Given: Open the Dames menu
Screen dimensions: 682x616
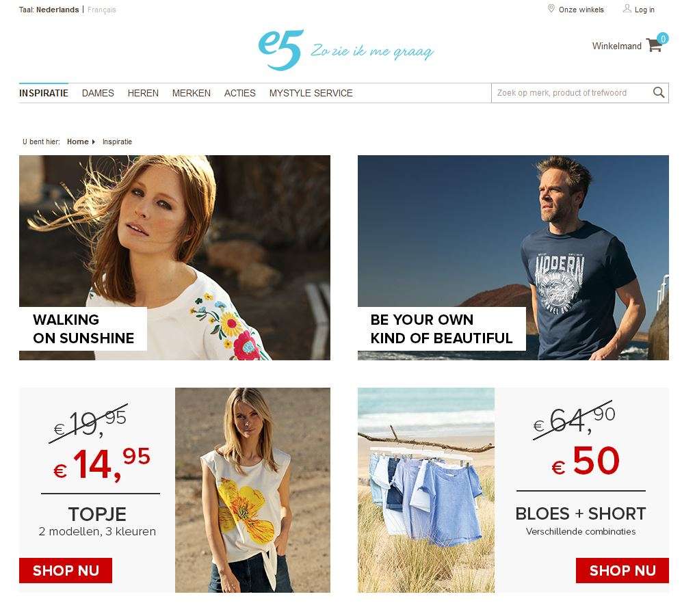Looking at the screenshot, I should [98, 93].
